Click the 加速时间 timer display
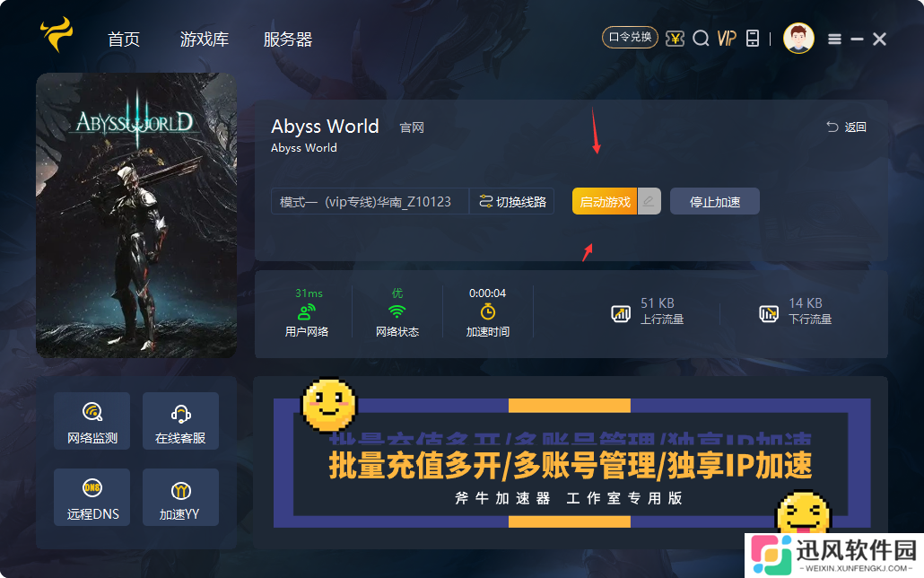This screenshot has width=924, height=578. coord(489,312)
